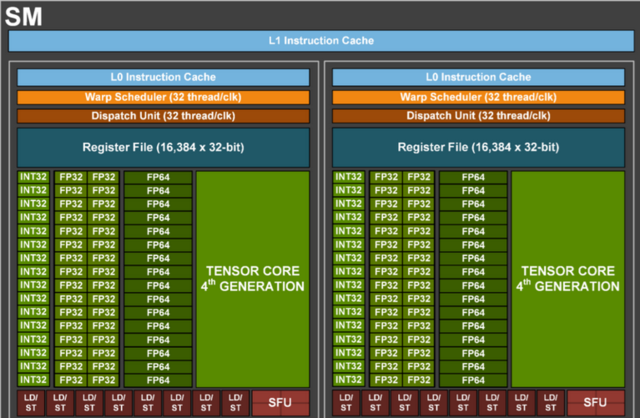
Task: Click the topmost FP64 unit in right partition
Action: [x=473, y=177]
